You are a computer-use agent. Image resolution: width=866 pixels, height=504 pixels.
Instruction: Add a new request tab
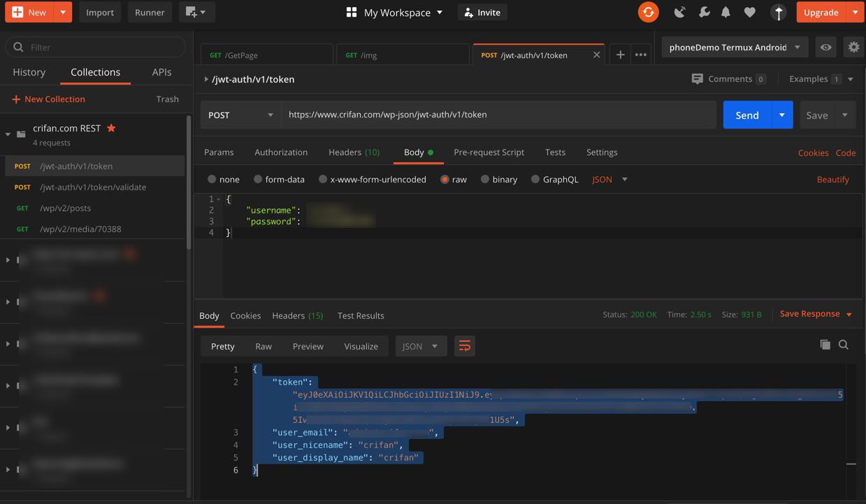620,55
